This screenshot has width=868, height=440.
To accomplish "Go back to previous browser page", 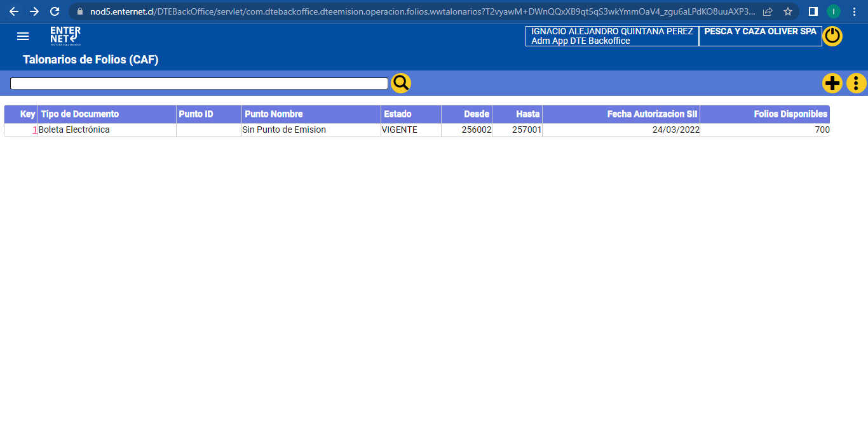I will (14, 11).
